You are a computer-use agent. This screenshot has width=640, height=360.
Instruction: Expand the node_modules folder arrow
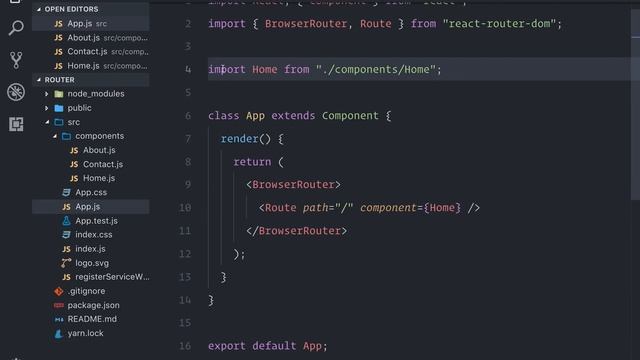pos(47,94)
